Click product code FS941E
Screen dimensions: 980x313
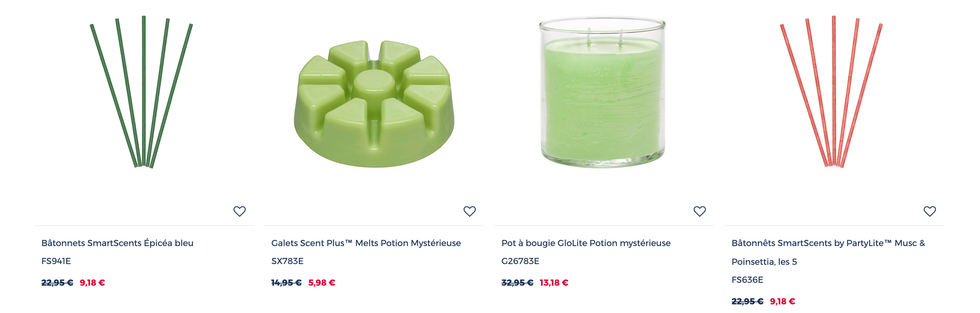[x=56, y=261]
